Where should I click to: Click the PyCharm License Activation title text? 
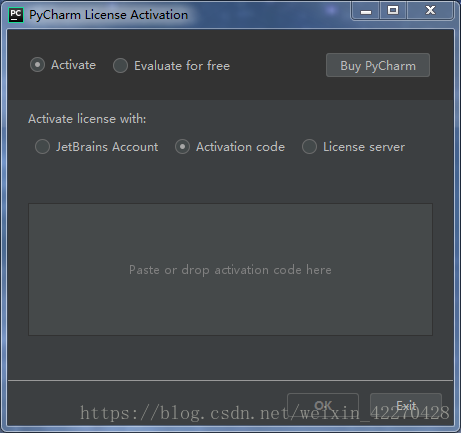click(108, 15)
